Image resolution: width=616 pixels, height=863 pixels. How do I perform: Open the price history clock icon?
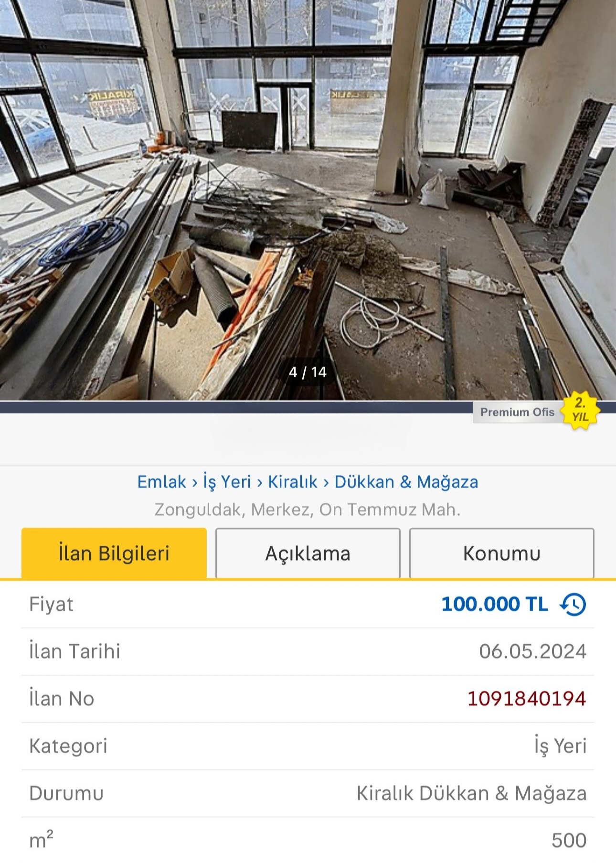(573, 604)
